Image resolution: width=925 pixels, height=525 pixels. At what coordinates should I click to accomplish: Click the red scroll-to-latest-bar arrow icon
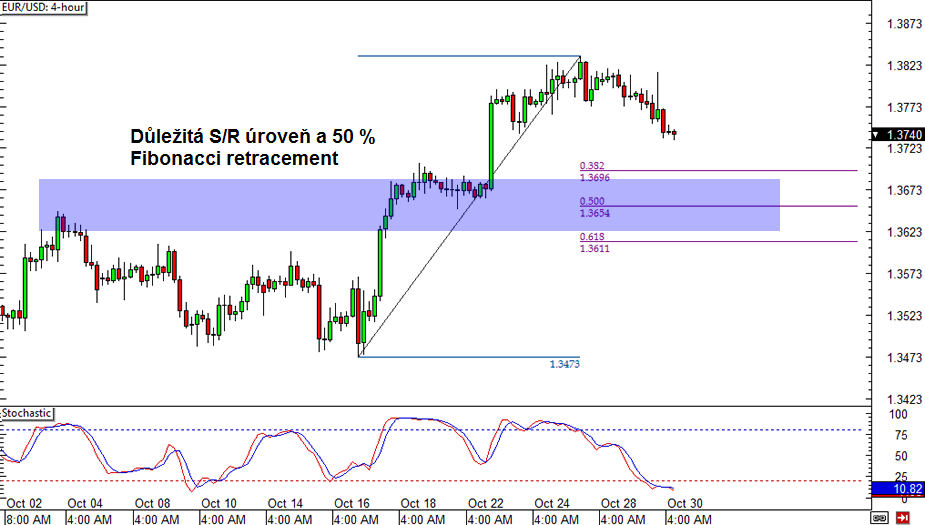(x=902, y=518)
